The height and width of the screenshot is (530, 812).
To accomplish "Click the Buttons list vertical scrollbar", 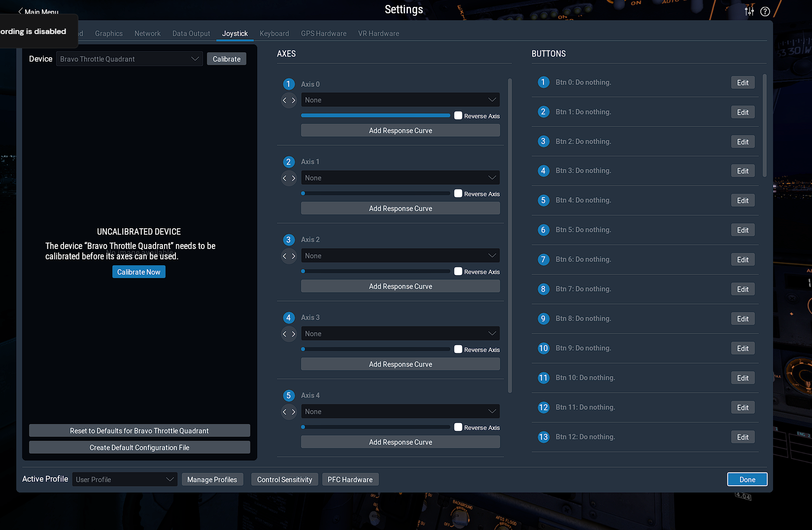I will 764,126.
